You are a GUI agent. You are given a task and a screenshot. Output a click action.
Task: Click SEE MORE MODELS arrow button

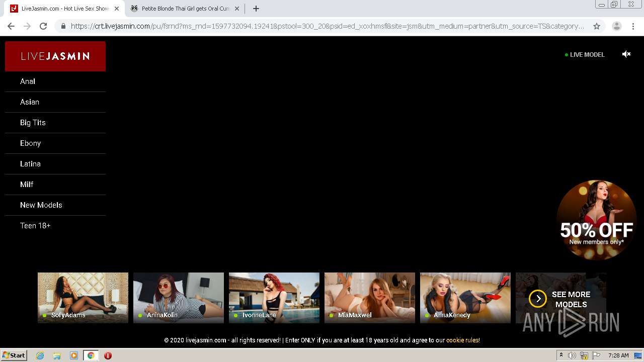pyautogui.click(x=538, y=299)
